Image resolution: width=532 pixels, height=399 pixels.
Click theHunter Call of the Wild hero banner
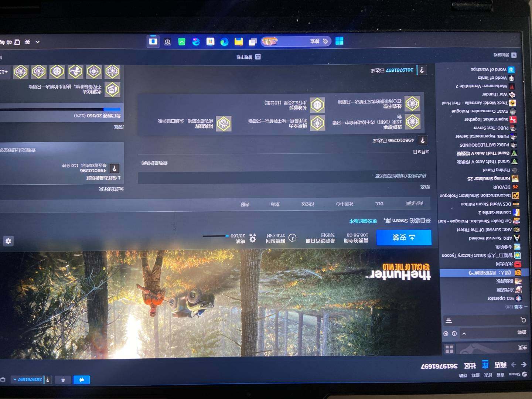click(222, 302)
